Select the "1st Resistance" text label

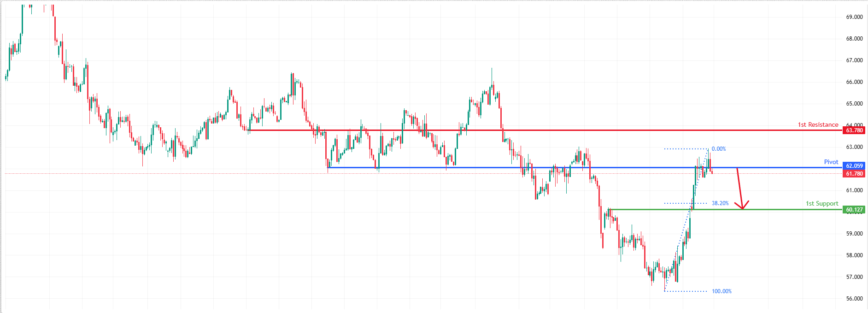pyautogui.click(x=818, y=125)
